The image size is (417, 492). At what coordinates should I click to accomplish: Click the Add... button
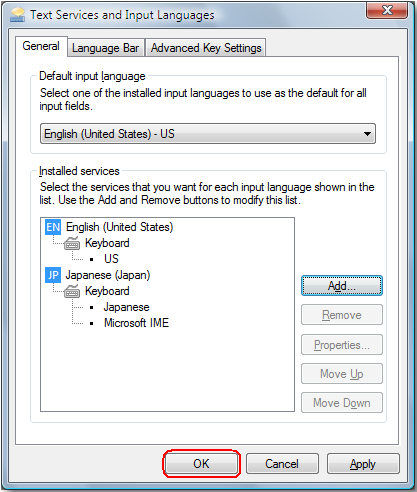pyautogui.click(x=342, y=286)
